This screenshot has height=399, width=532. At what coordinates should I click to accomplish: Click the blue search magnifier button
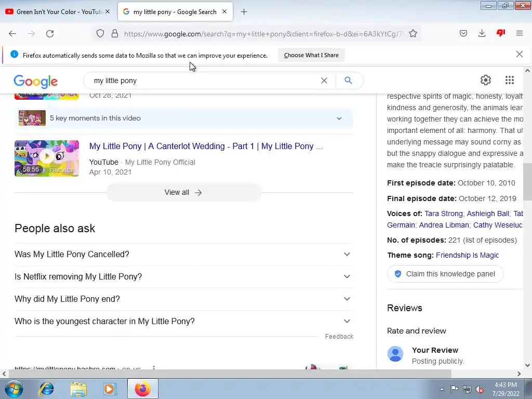click(348, 81)
